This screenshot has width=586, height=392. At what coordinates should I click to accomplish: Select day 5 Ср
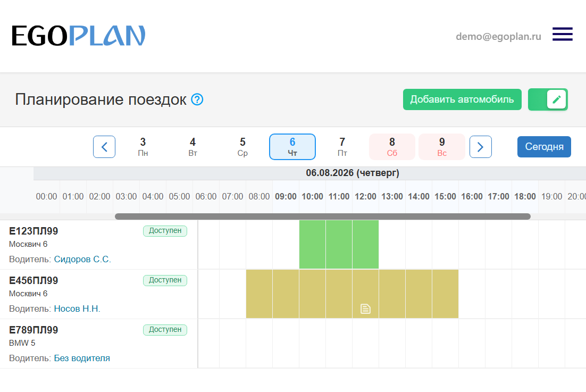[242, 147]
